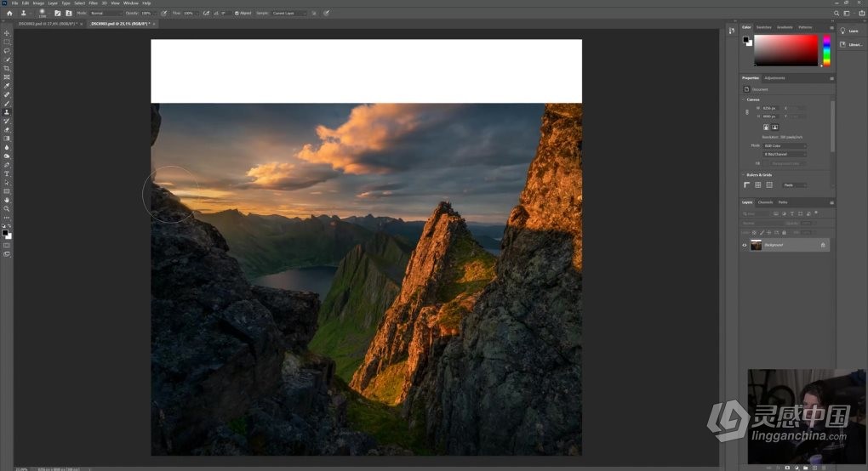
Task: Switch to the Adjustments tab
Action: [x=774, y=78]
